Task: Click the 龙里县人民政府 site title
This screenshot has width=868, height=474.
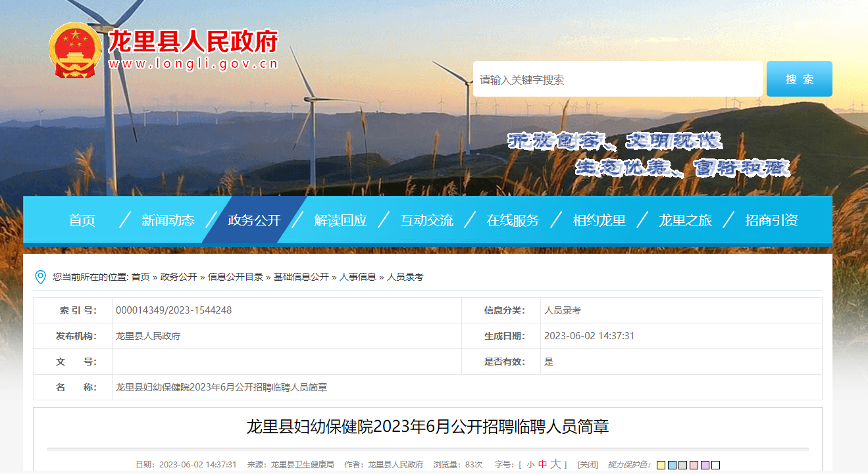Action: tap(193, 41)
